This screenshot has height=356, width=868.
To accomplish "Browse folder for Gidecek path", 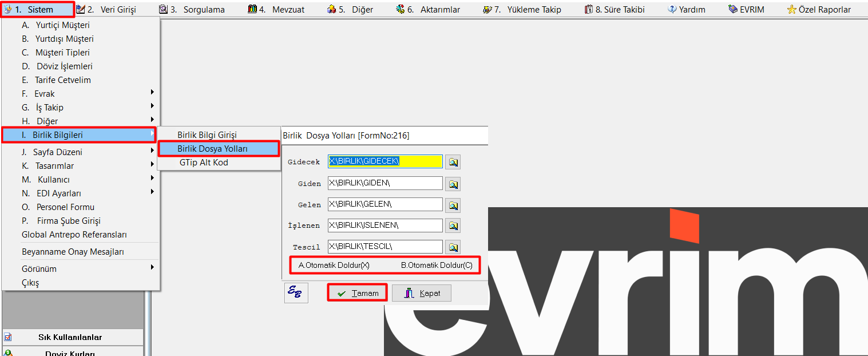I will [x=453, y=163].
